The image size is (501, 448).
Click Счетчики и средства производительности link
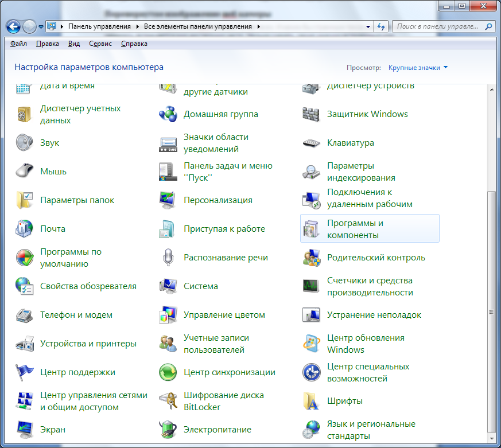pyautogui.click(x=370, y=286)
